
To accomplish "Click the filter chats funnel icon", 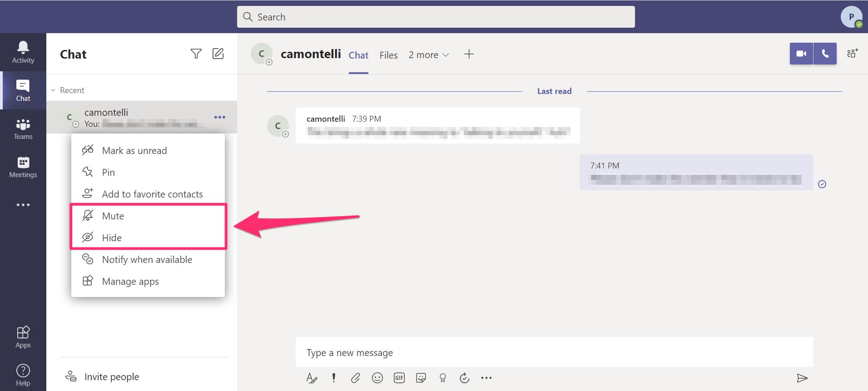I will [196, 54].
